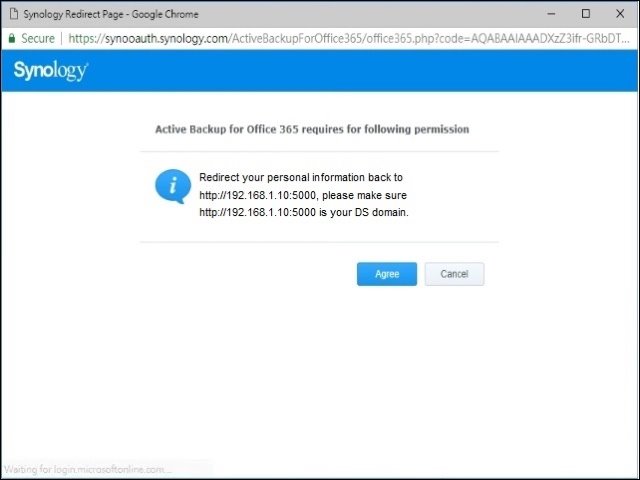Click the blue info speech-bubble icon
The height and width of the screenshot is (480, 640).
point(172,186)
